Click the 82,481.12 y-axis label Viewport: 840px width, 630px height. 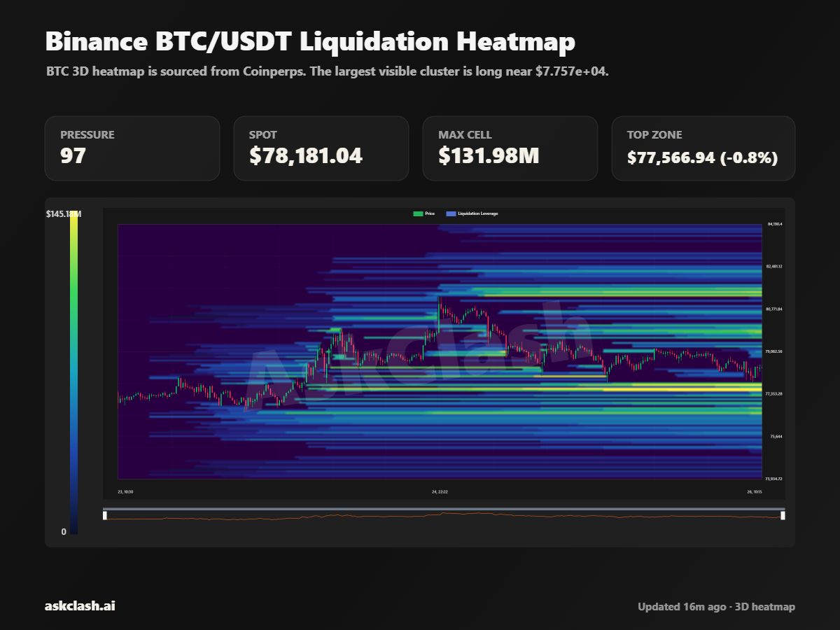point(775,267)
